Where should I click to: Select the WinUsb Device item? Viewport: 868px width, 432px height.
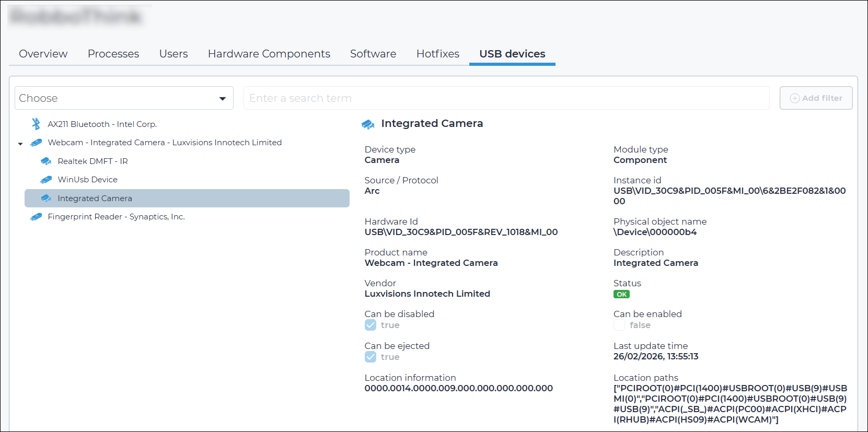pos(88,180)
